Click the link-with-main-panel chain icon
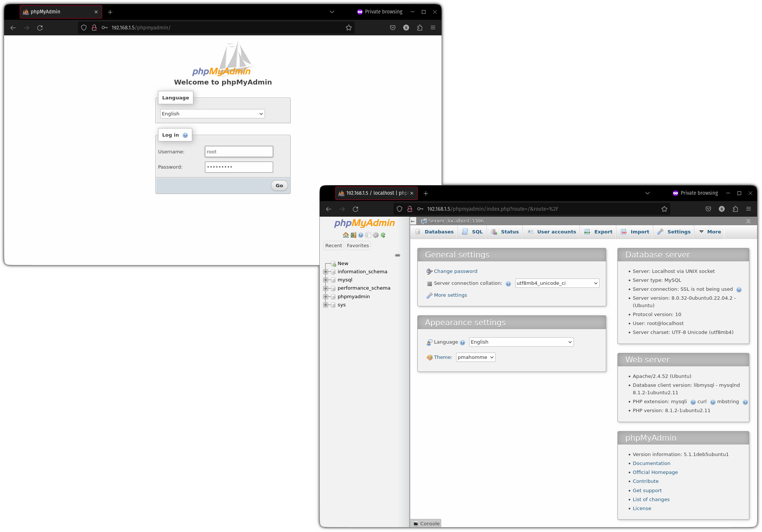Screen dimensions: 762x532 click(398, 255)
